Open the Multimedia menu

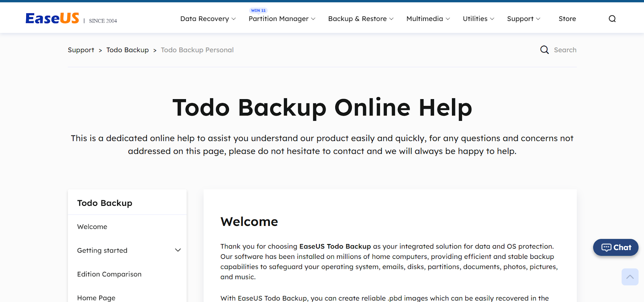(425, 19)
